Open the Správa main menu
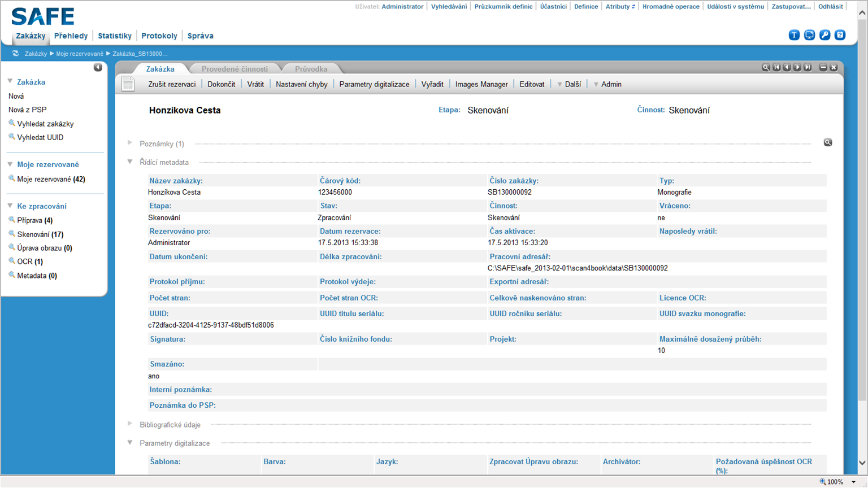 tap(201, 36)
